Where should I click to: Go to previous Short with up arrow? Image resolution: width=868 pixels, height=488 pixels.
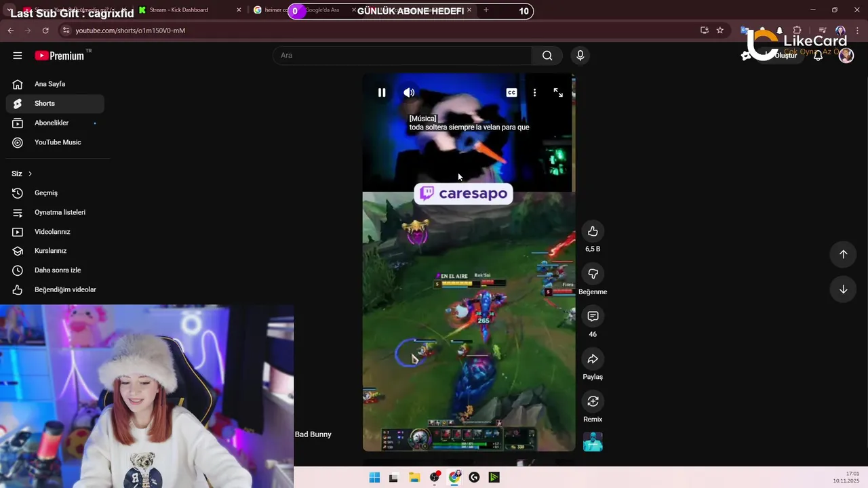(843, 254)
